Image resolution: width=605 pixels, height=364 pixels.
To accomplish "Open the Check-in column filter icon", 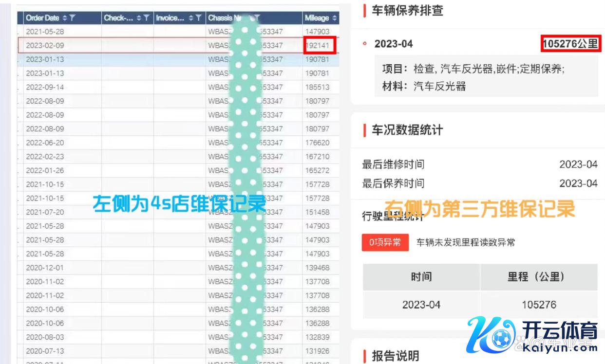I will coord(147,18).
